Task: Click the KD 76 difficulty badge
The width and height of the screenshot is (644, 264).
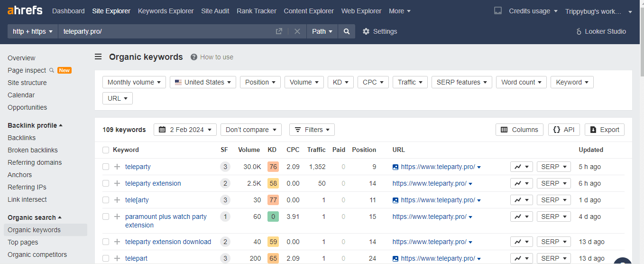Action: click(273, 167)
